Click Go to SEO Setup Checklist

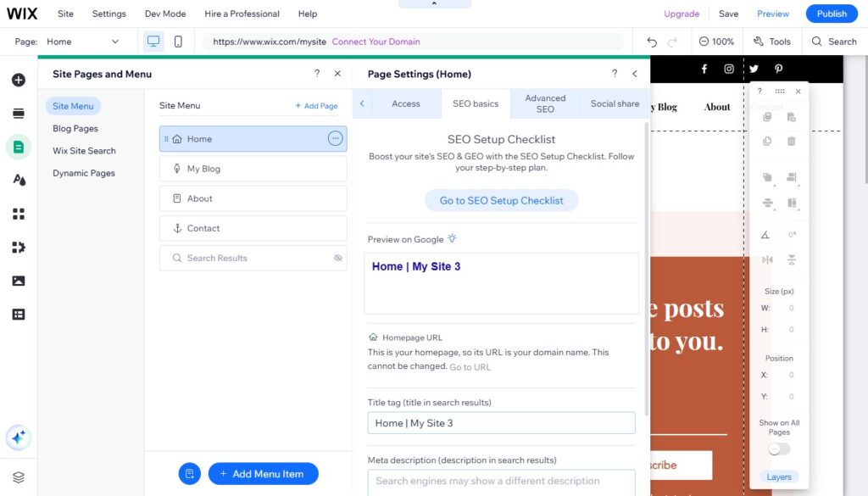coord(502,200)
